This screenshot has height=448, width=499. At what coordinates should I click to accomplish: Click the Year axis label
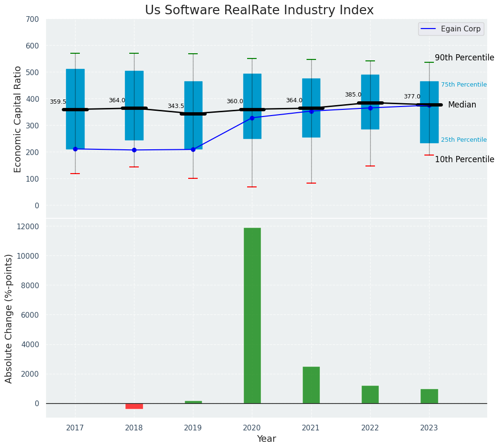click(266, 439)
